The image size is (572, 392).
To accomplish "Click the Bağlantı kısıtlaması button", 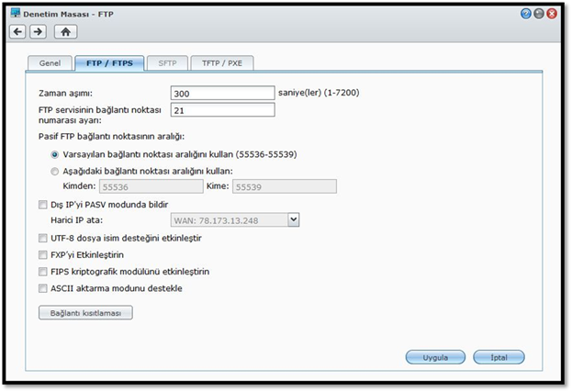I will point(85,313).
